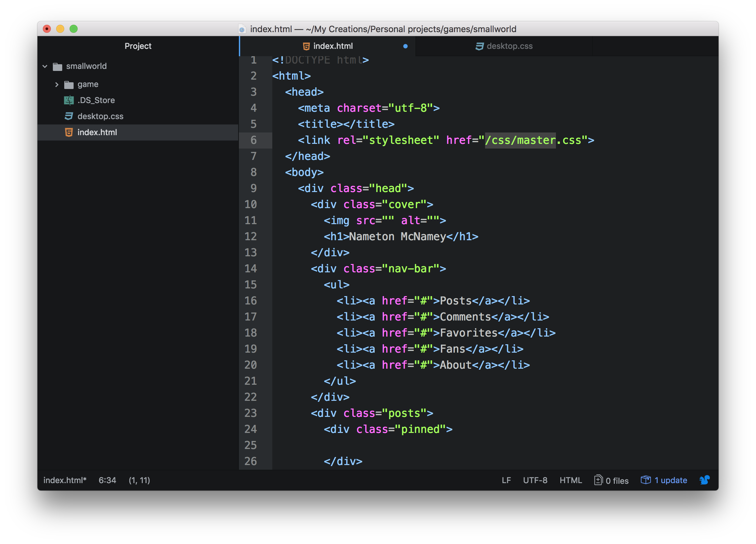The height and width of the screenshot is (544, 756).
Task: Click the 1 update link
Action: click(x=670, y=480)
